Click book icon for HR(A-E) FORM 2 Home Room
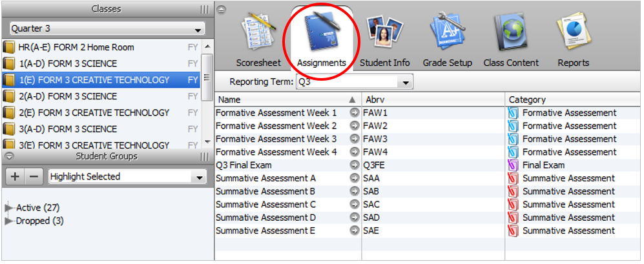The image size is (644, 264). (x=8, y=48)
